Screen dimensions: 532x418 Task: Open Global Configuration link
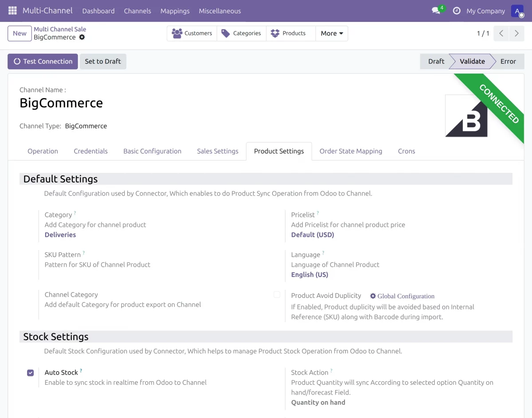402,296
